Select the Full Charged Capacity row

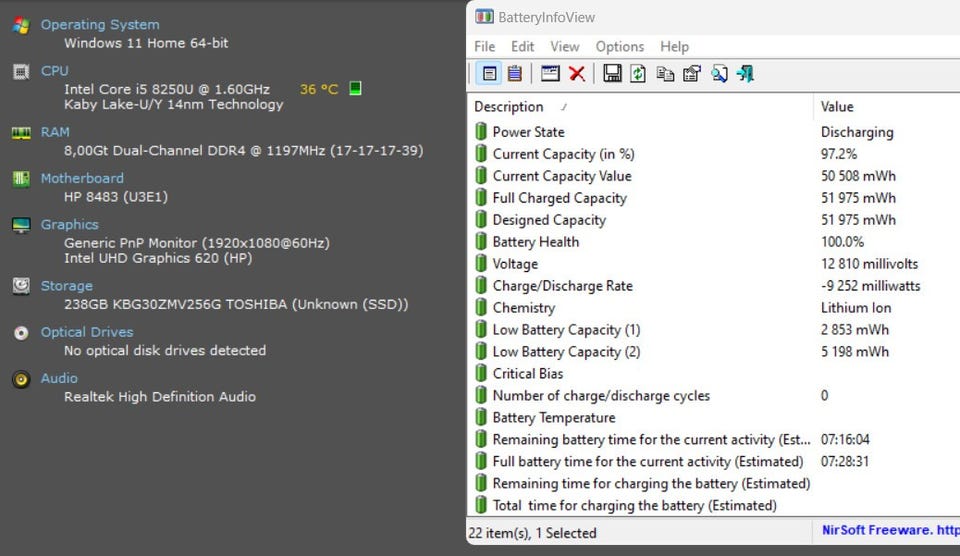(x=714, y=198)
